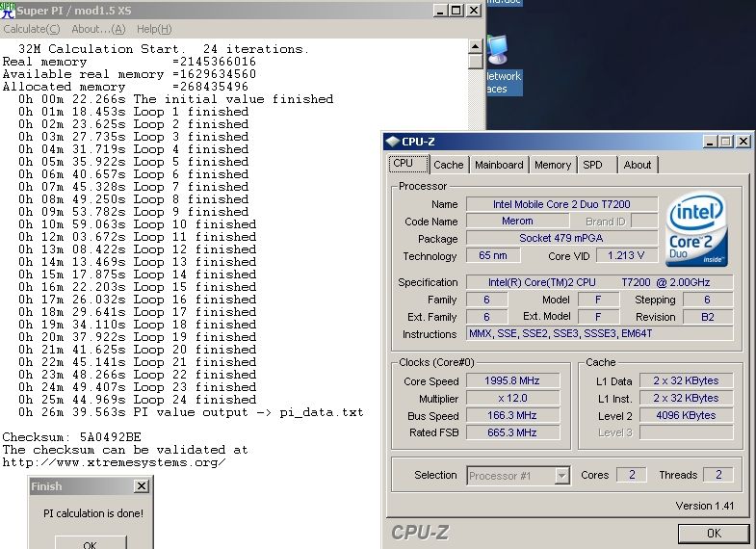Click the Allocated memory line

[x=125, y=87]
